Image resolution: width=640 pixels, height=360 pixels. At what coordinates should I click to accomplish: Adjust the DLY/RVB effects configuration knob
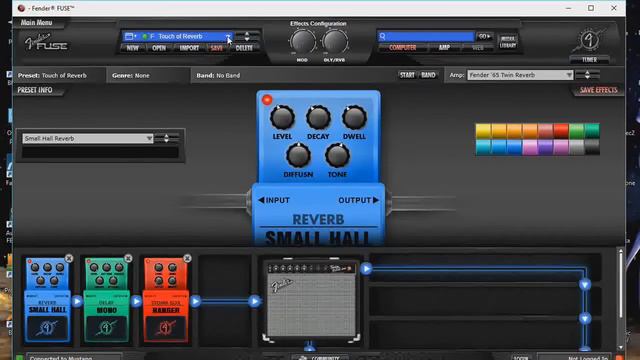pyautogui.click(x=335, y=42)
